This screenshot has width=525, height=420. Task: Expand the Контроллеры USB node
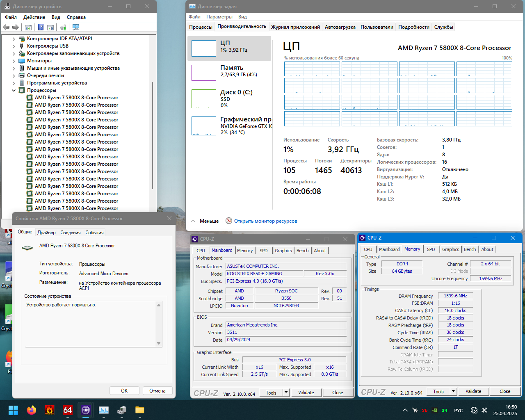(x=14, y=46)
